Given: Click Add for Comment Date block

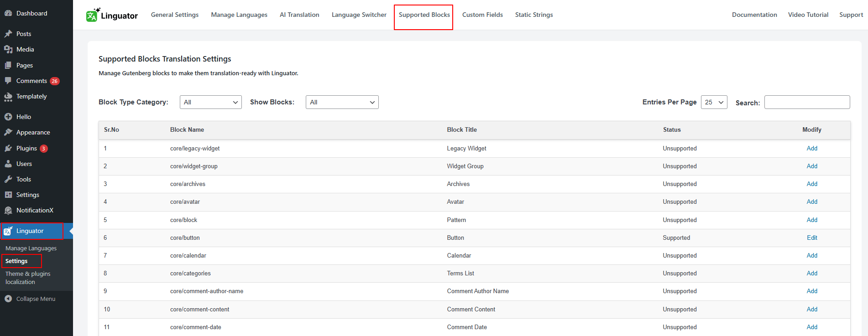Looking at the screenshot, I should (812, 327).
